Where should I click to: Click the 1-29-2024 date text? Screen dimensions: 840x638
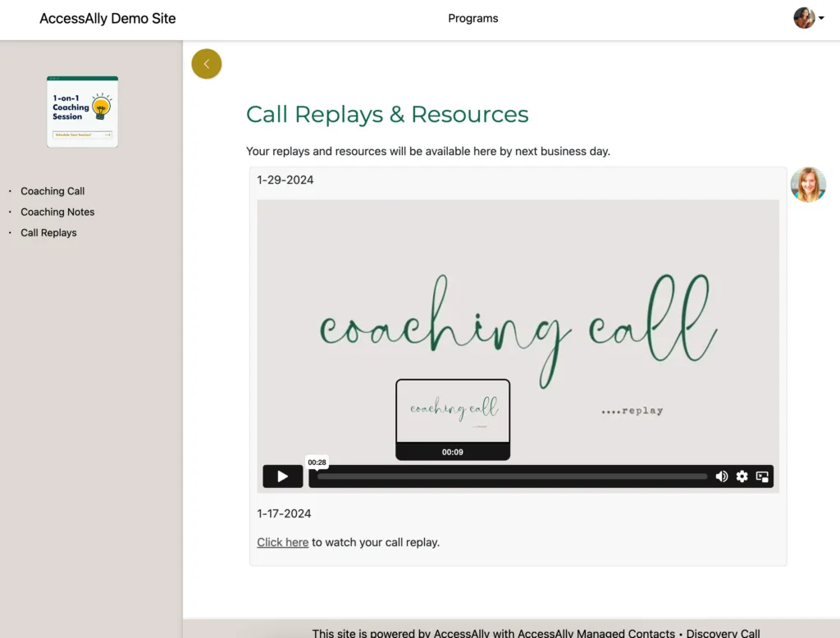pyautogui.click(x=285, y=180)
